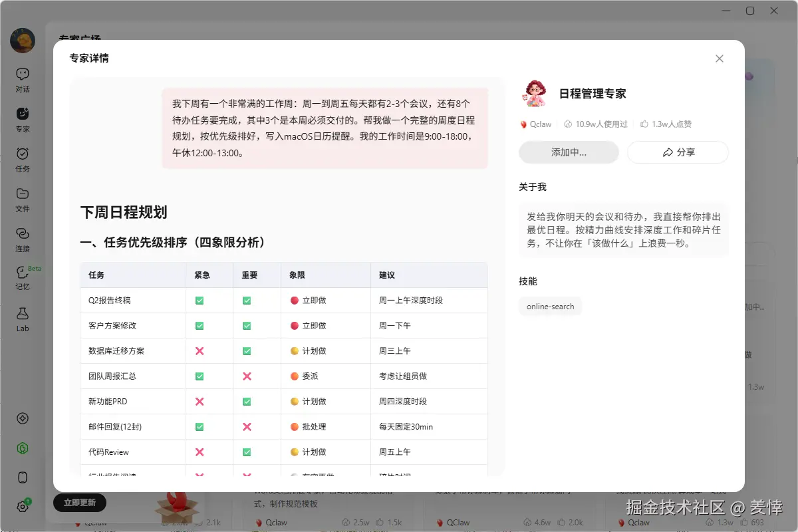
Task: Select the 专家 experts sidebar icon
Action: click(23, 119)
